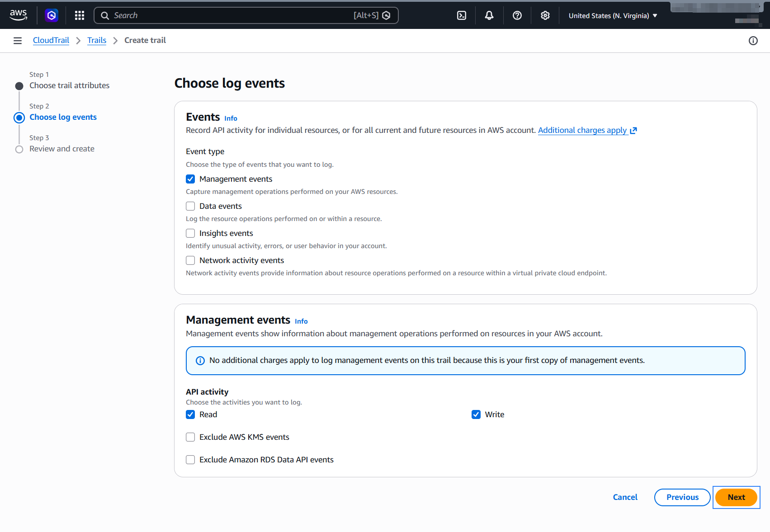Open the AWS home logo

coord(19,15)
